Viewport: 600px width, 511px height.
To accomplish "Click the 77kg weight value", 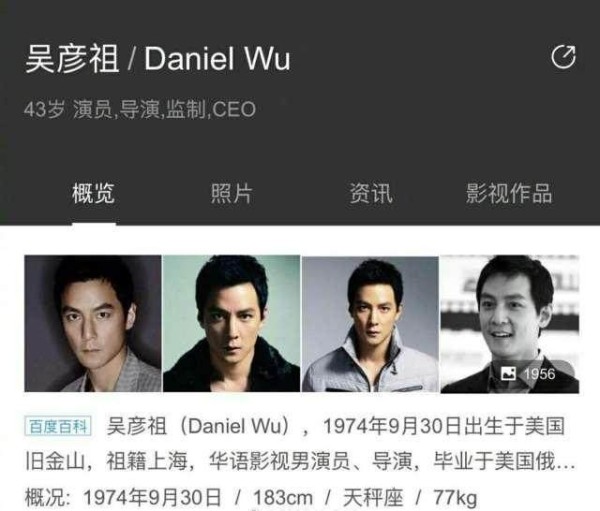I will point(455,498).
